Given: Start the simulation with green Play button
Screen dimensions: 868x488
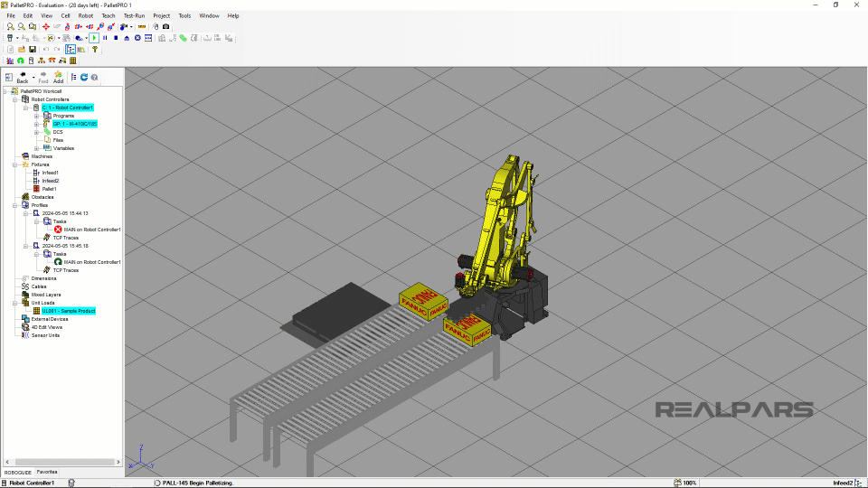Looking at the screenshot, I should [94, 38].
